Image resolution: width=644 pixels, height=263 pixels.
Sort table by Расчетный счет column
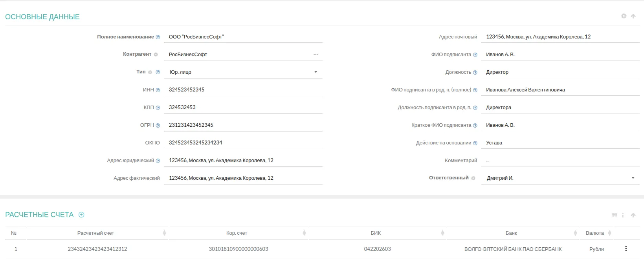click(164, 233)
